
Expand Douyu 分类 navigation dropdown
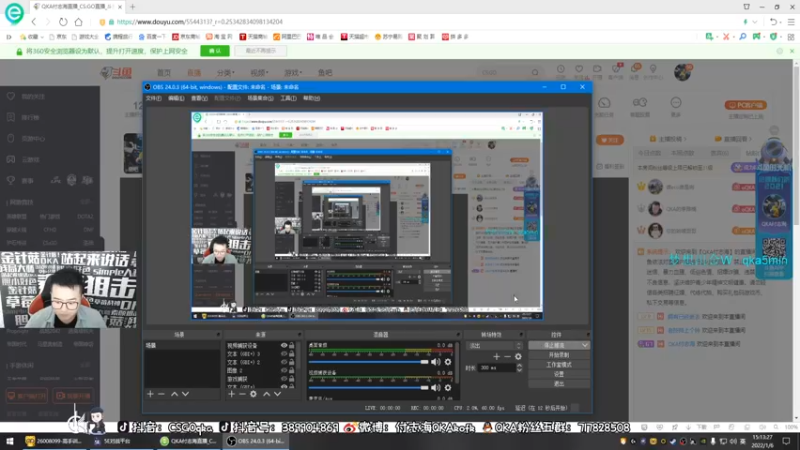225,72
